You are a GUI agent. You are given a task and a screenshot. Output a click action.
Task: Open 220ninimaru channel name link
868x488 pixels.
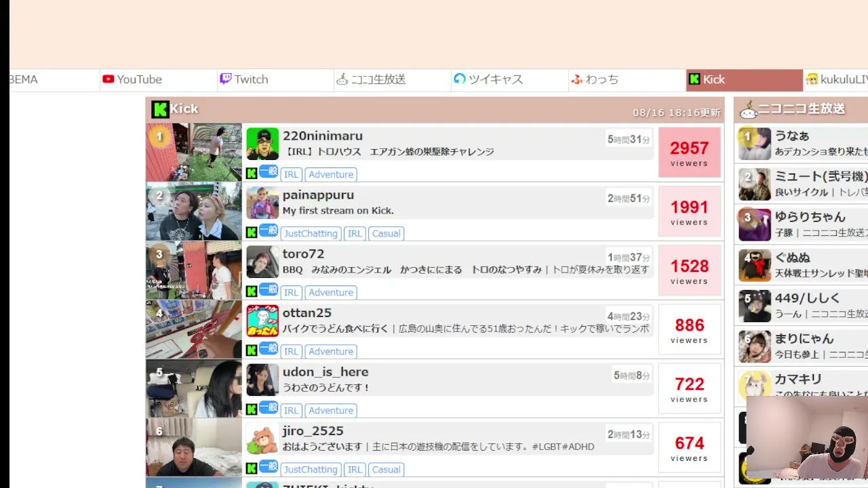323,136
